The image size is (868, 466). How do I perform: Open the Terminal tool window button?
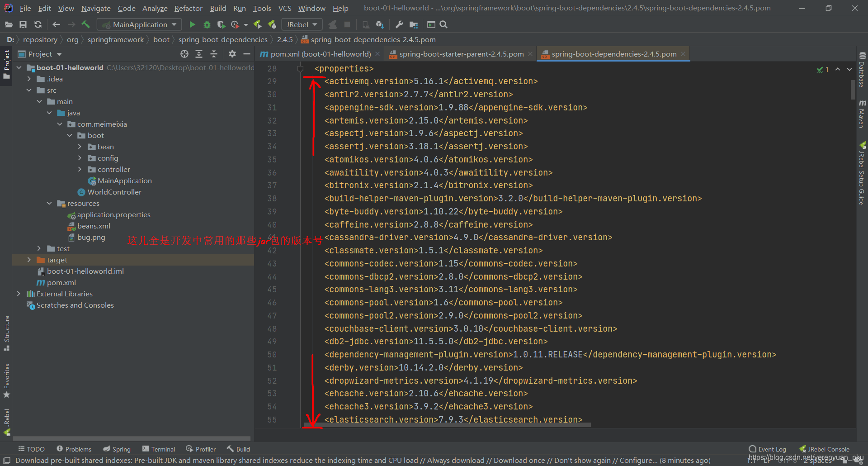(159, 449)
